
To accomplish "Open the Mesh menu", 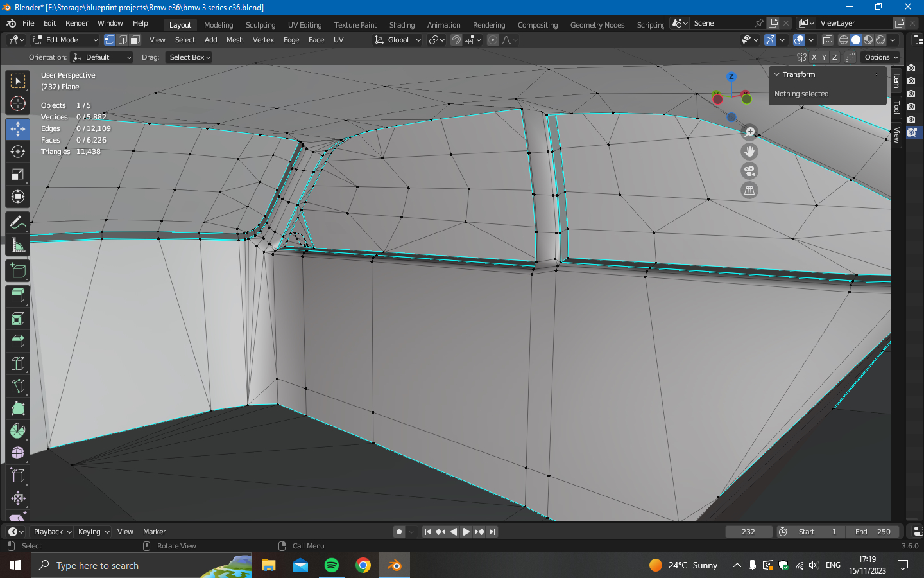I will coord(235,40).
